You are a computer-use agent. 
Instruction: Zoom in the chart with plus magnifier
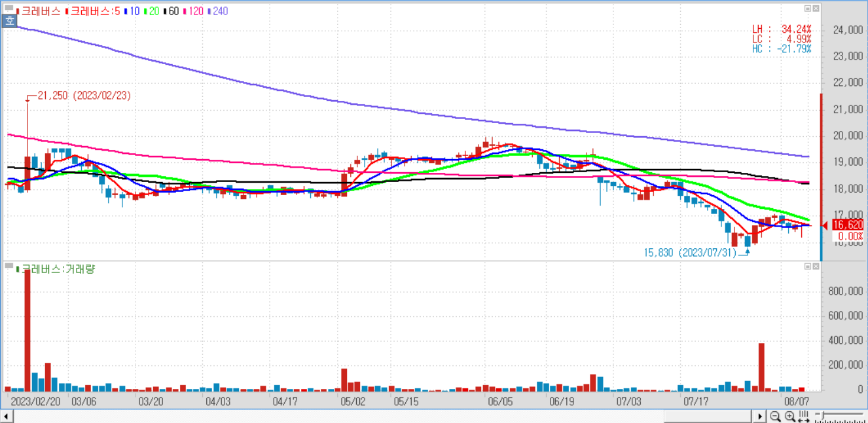[x=789, y=416]
